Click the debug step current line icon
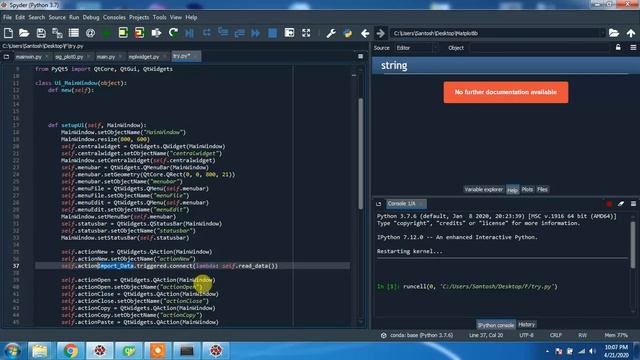 (207, 33)
